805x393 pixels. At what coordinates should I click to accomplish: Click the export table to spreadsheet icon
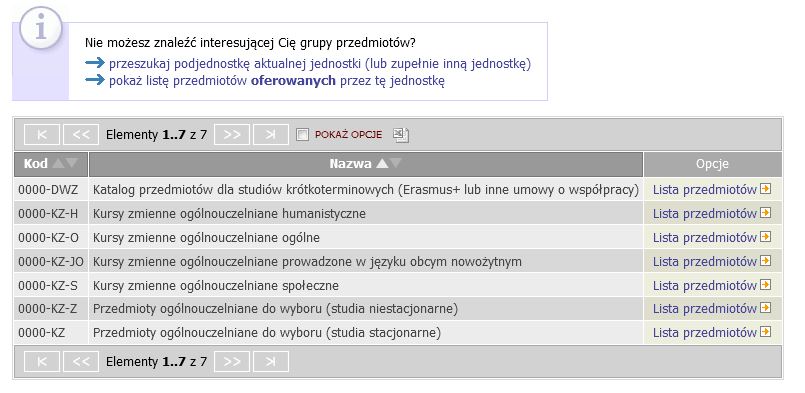(x=401, y=135)
